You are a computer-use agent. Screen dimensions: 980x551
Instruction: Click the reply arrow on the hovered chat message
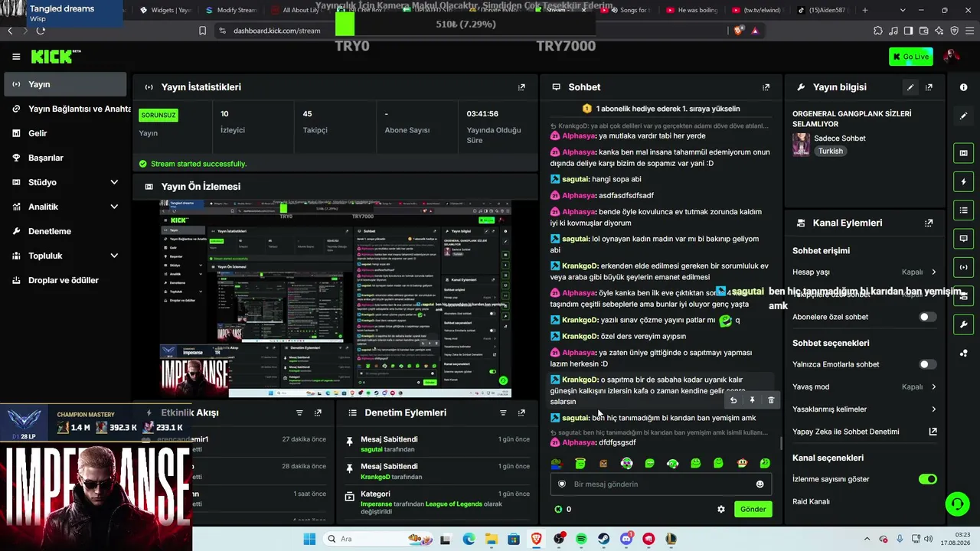(733, 400)
